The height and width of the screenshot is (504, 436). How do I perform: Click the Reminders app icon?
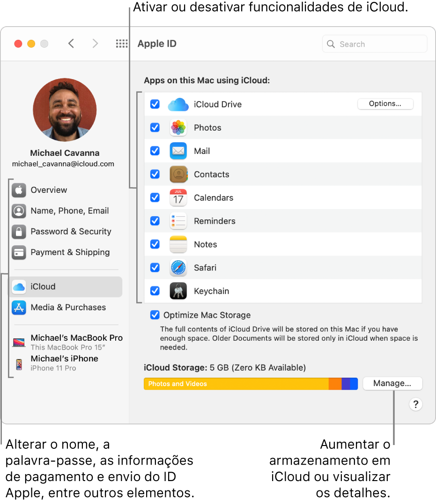pos(178,221)
